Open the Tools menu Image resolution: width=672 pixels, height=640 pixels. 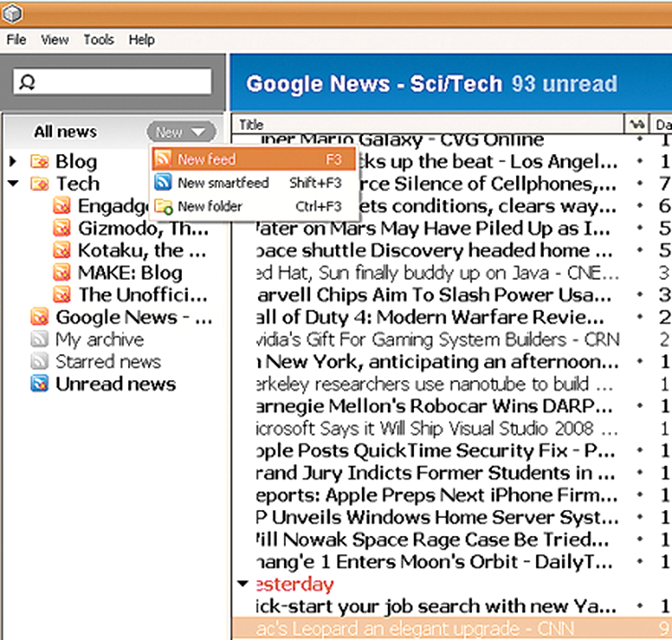tap(99, 39)
